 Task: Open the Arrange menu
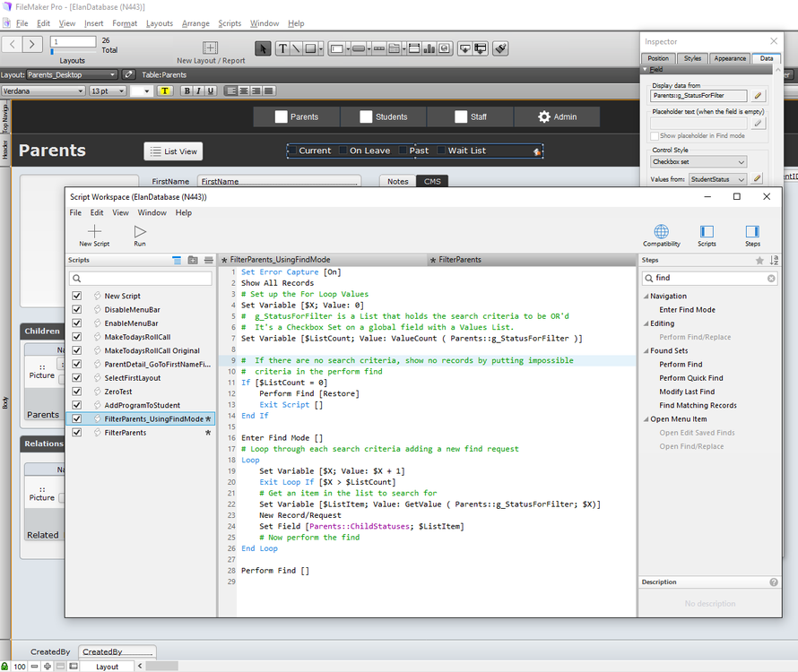(195, 23)
